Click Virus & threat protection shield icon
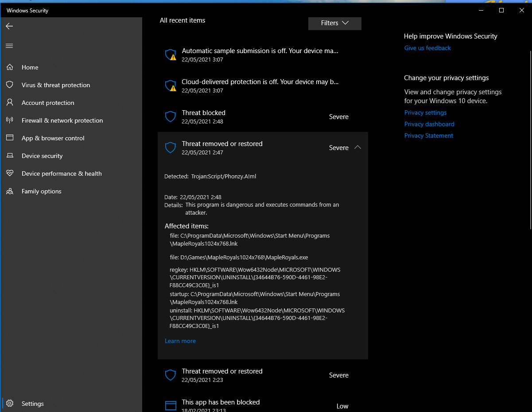The width and height of the screenshot is (532, 412). tap(9, 85)
